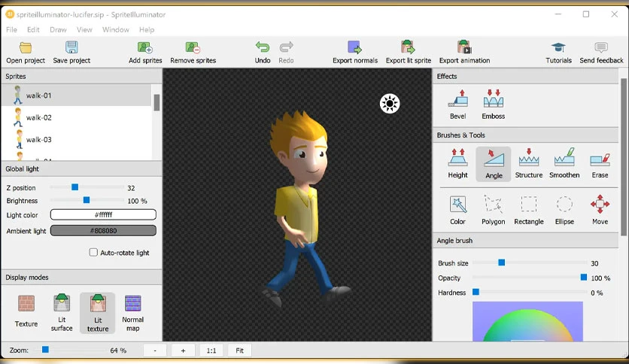629x364 pixels.
Task: Switch display mode to Lit surface
Action: click(x=62, y=312)
